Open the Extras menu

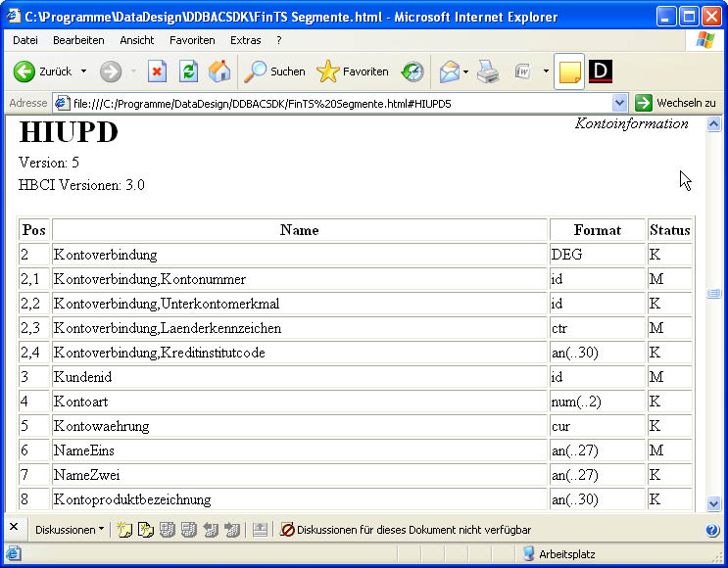click(x=245, y=40)
